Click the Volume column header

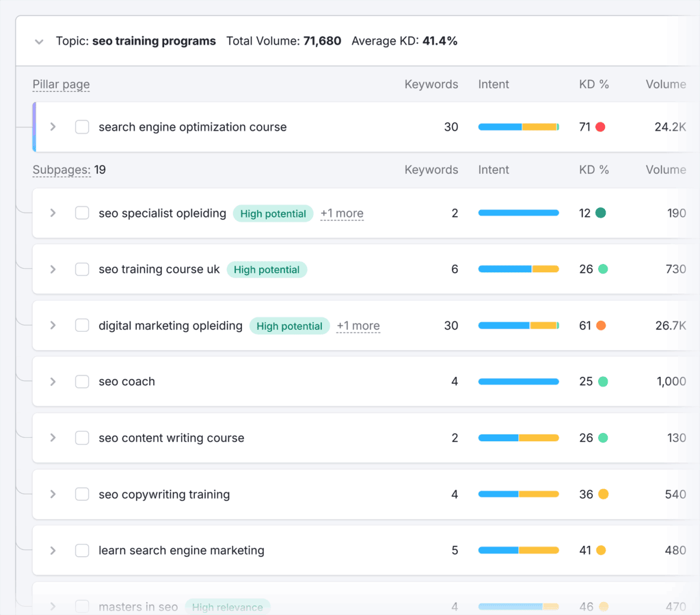click(667, 84)
